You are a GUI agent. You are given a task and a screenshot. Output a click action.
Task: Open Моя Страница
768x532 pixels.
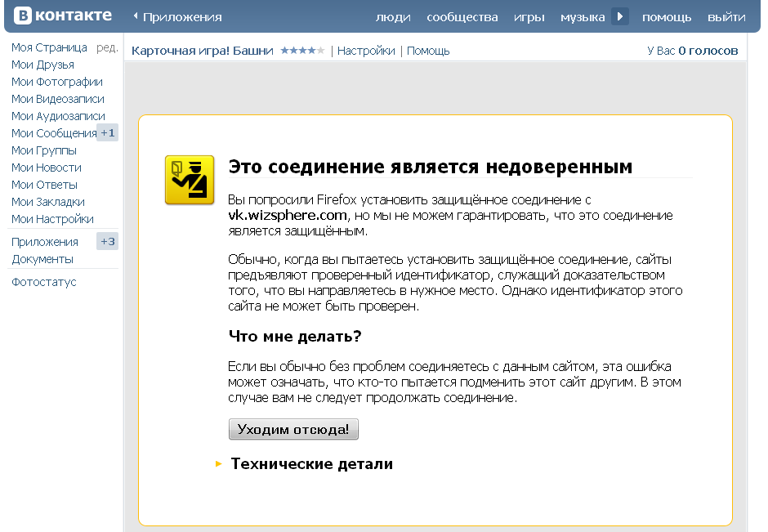(x=49, y=47)
